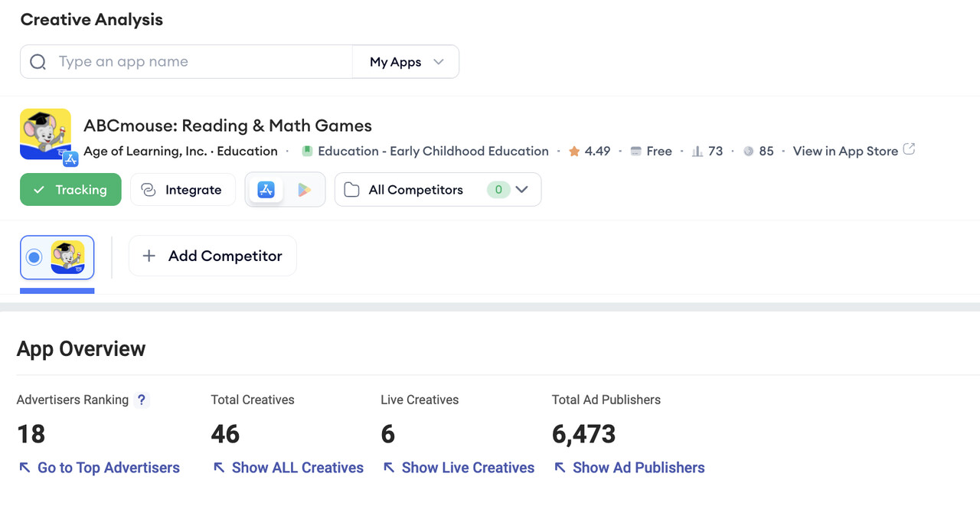This screenshot has width=980, height=529.
Task: Click the Add Competitor button
Action: point(213,256)
